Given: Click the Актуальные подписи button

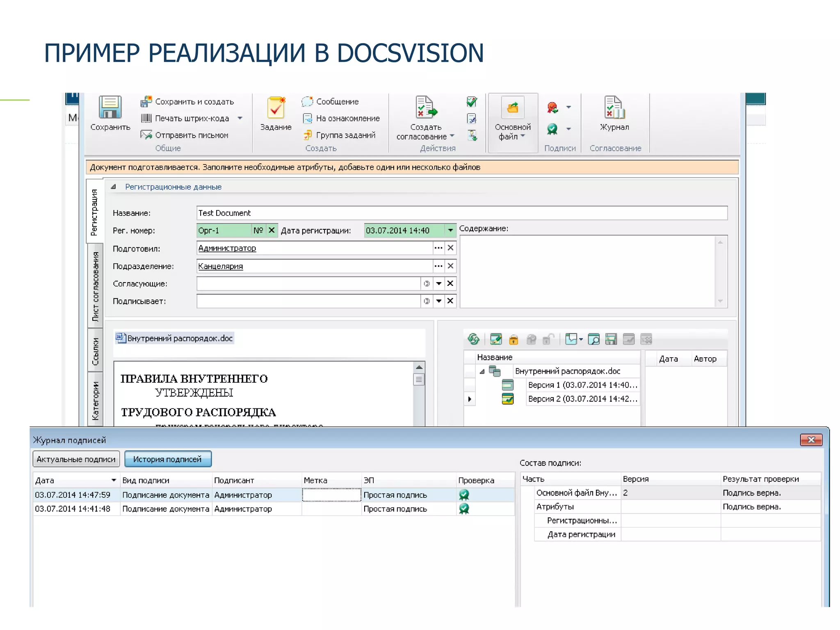Looking at the screenshot, I should click(76, 459).
